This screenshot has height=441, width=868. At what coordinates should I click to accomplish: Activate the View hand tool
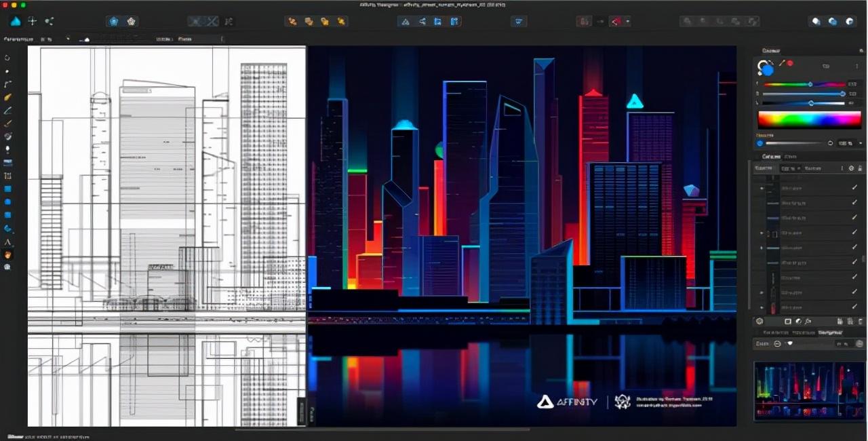tap(8, 254)
